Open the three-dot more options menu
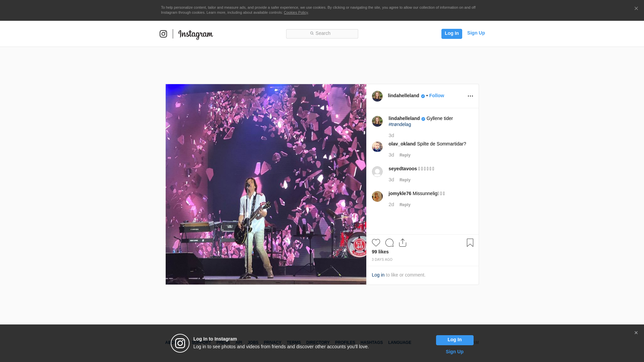The height and width of the screenshot is (362, 644). (470, 96)
